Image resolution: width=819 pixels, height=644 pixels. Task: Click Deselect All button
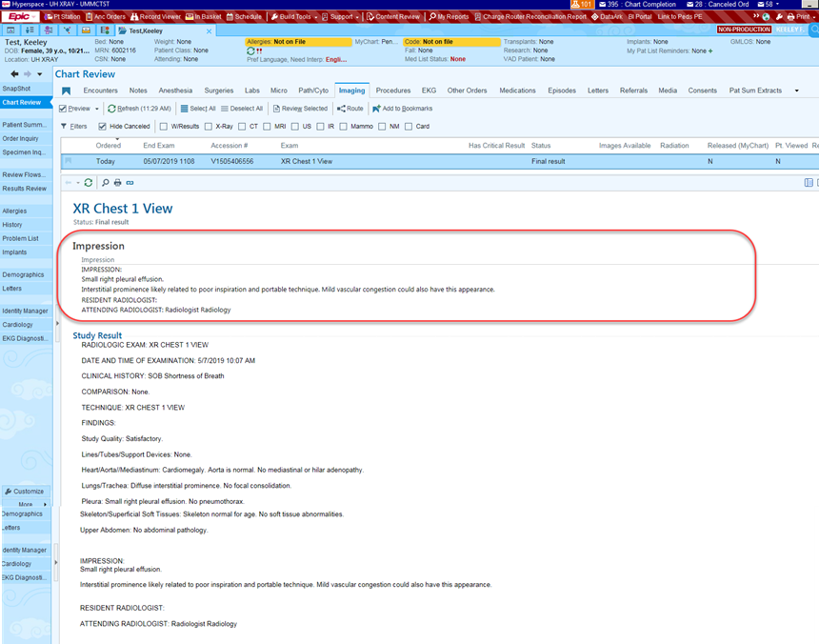point(242,109)
